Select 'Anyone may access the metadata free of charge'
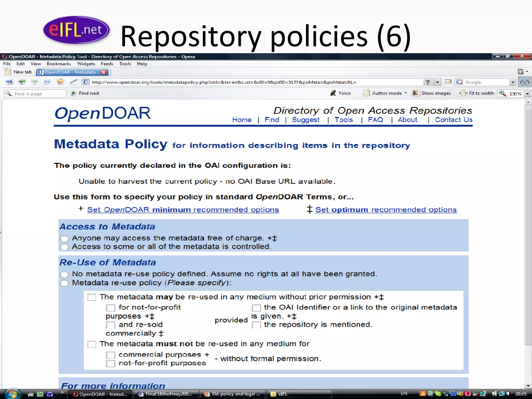532x399 pixels. [x=64, y=238]
